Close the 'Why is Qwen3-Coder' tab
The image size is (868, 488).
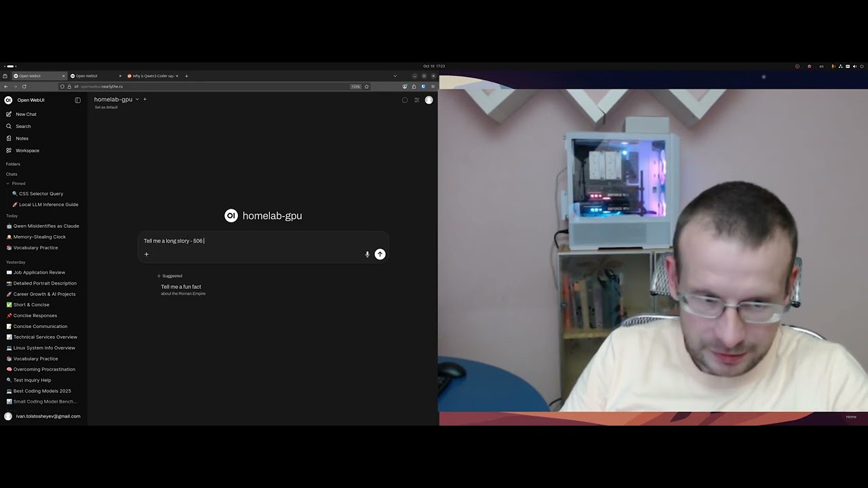[177, 76]
